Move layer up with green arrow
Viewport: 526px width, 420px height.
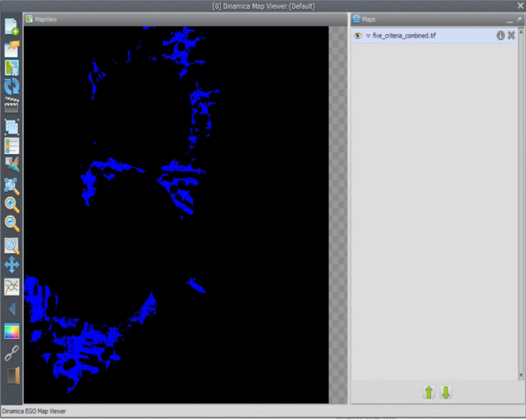pos(429,392)
